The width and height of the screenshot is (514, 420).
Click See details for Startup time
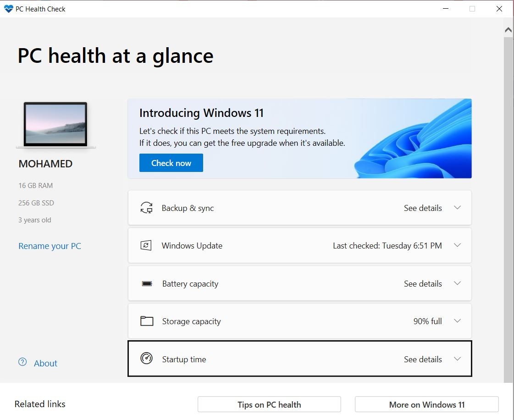[x=423, y=359]
